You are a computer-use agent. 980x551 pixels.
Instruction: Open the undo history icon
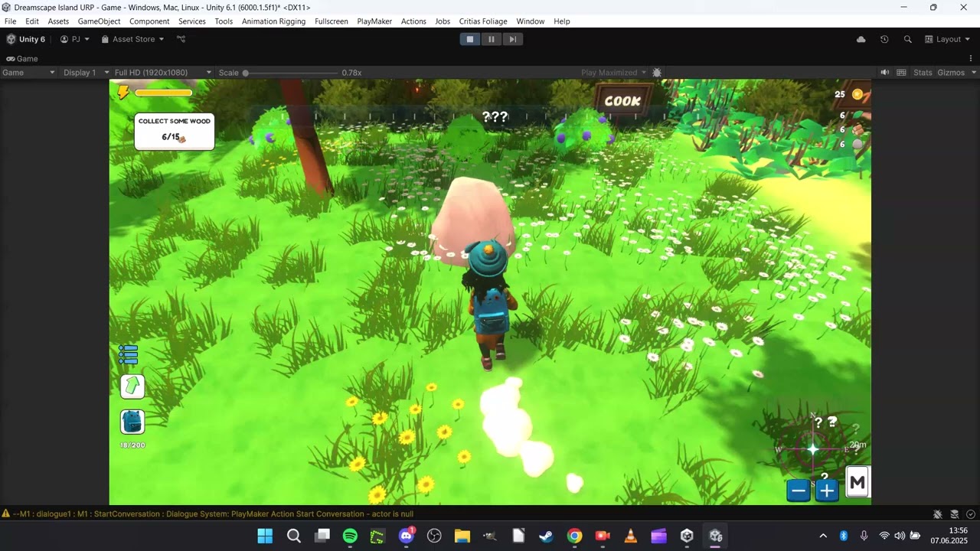(884, 39)
